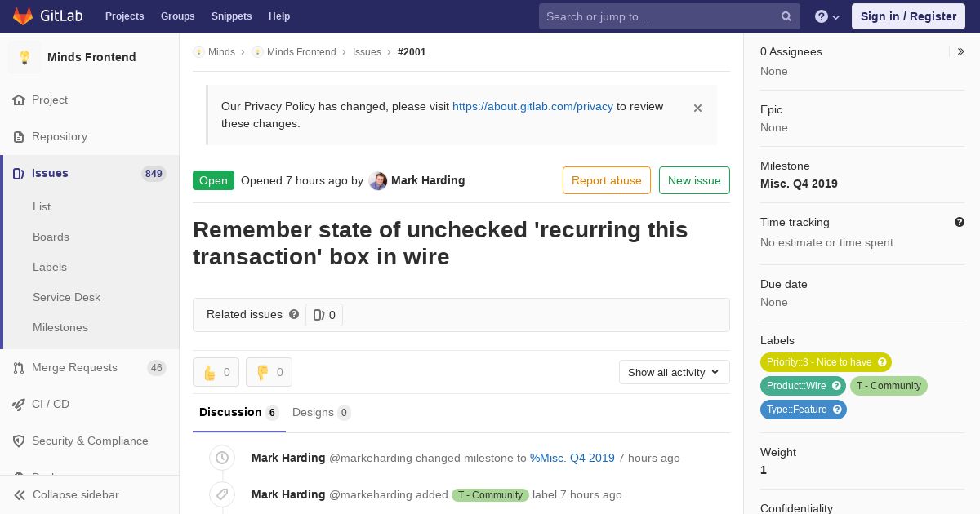Open the Snippets menu item

(x=231, y=16)
